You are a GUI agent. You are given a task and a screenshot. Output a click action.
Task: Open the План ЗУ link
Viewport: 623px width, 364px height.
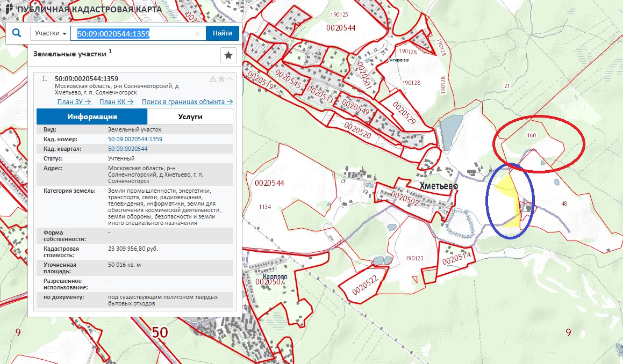pyautogui.click(x=74, y=102)
